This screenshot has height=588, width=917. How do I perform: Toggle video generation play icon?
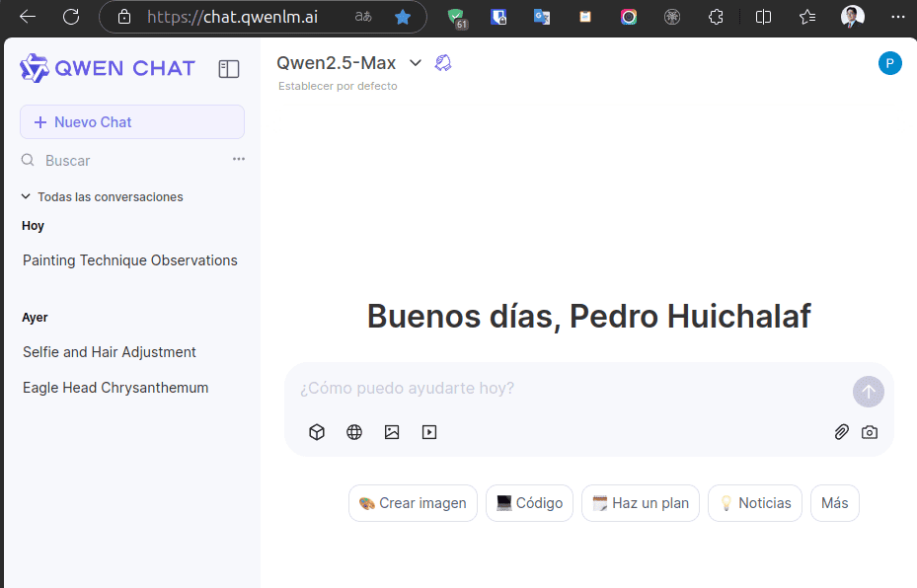point(429,432)
